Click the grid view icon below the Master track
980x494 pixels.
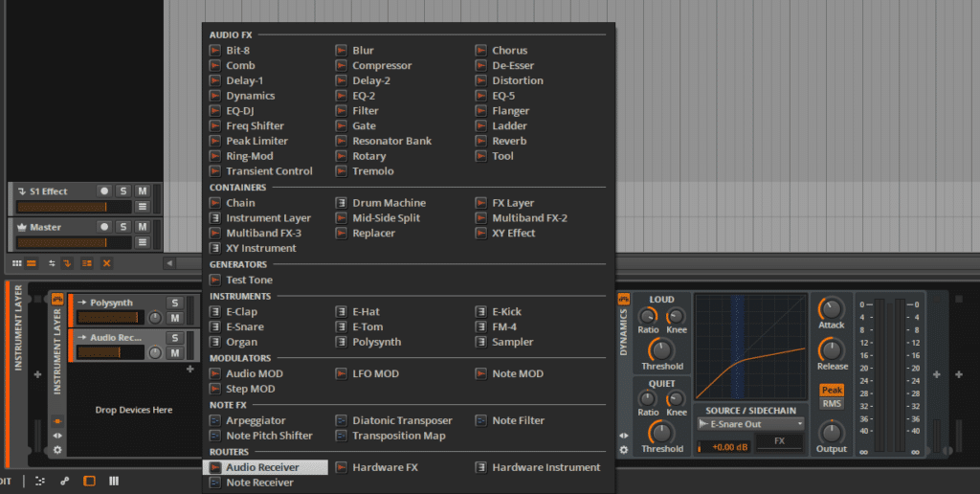(x=17, y=263)
